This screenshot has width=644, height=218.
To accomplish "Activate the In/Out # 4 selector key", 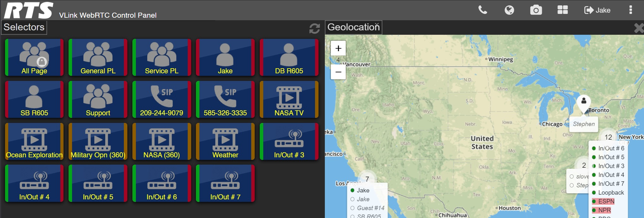I will pos(34,183).
